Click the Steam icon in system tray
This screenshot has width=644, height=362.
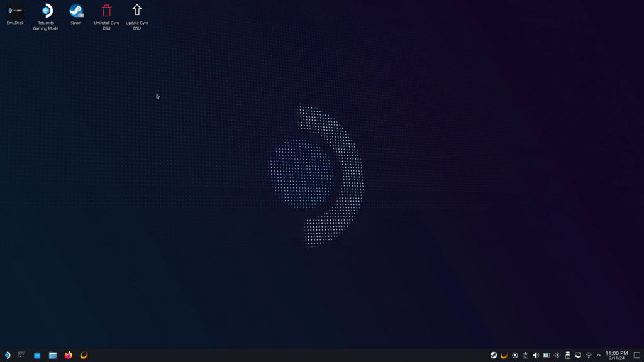494,355
